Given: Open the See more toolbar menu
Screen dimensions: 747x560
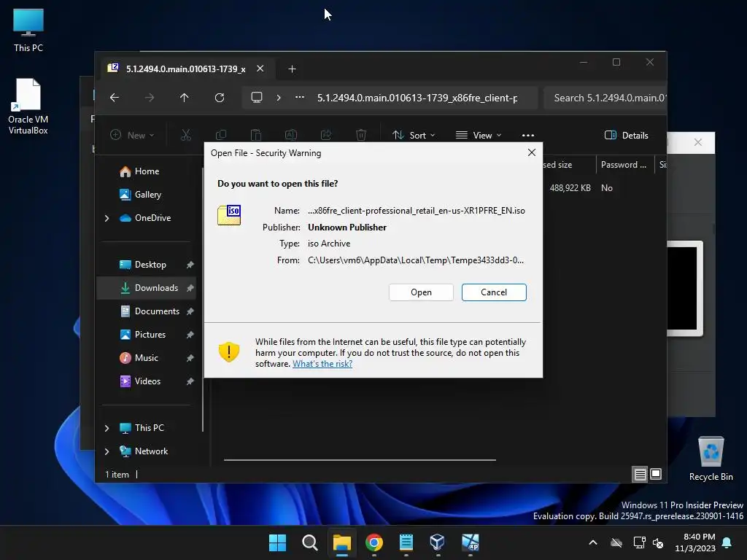Looking at the screenshot, I should pos(528,135).
